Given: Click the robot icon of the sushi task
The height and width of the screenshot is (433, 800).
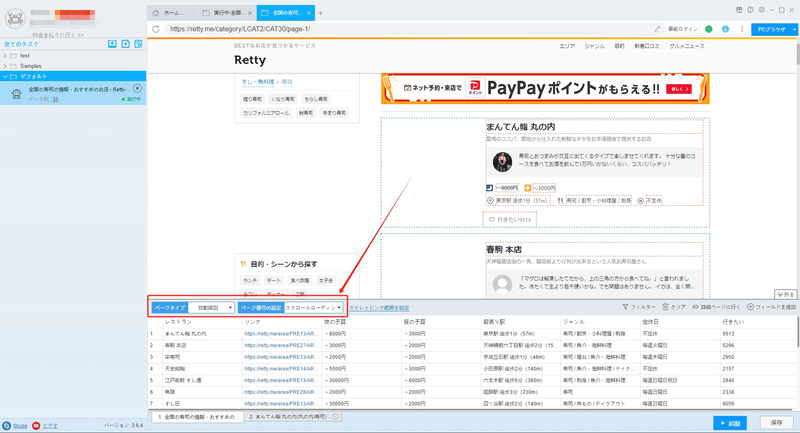Looking at the screenshot, I should click(16, 94).
